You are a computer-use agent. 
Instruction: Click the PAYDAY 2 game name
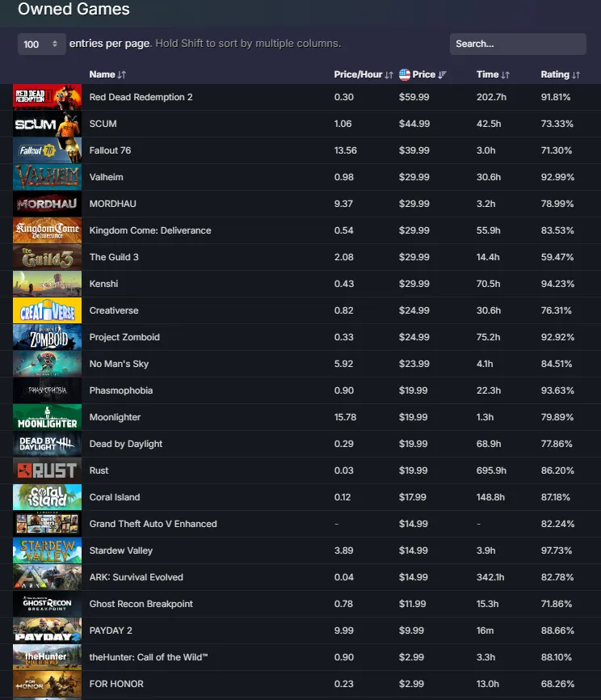tap(111, 630)
